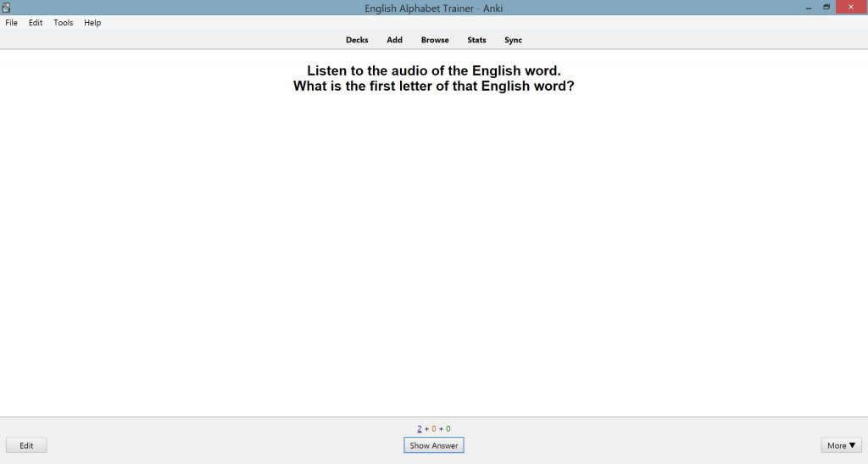
Task: Open the File menu
Action: 11,23
